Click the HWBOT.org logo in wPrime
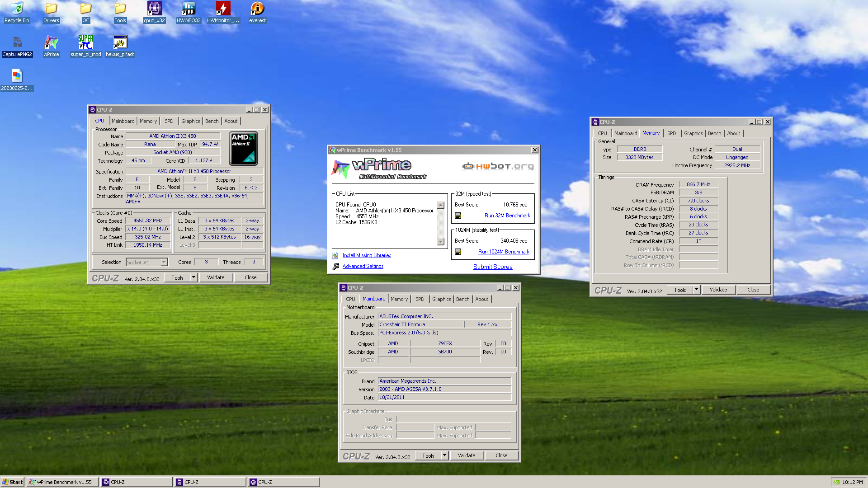Screen dimensions: 868x488 (x=498, y=166)
